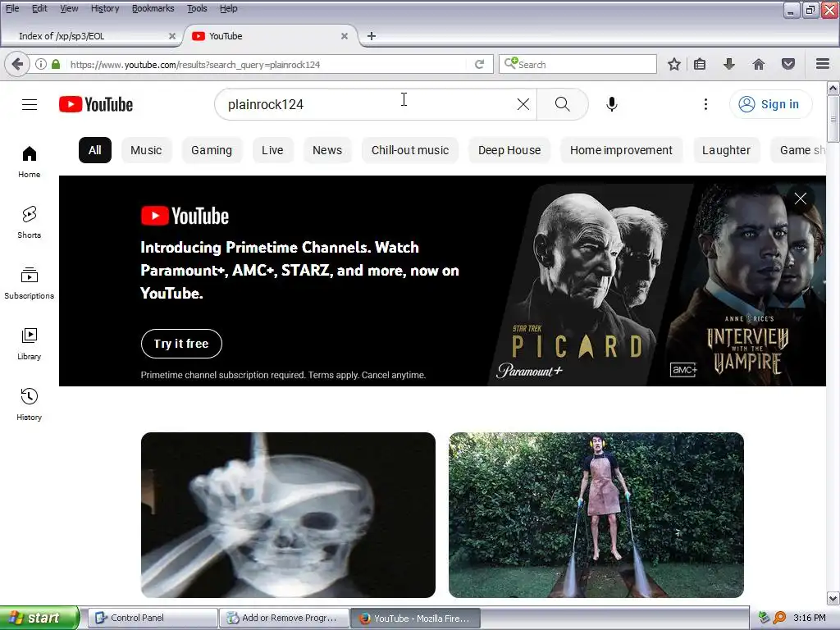
Task: Open the Edit menu
Action: (39, 8)
